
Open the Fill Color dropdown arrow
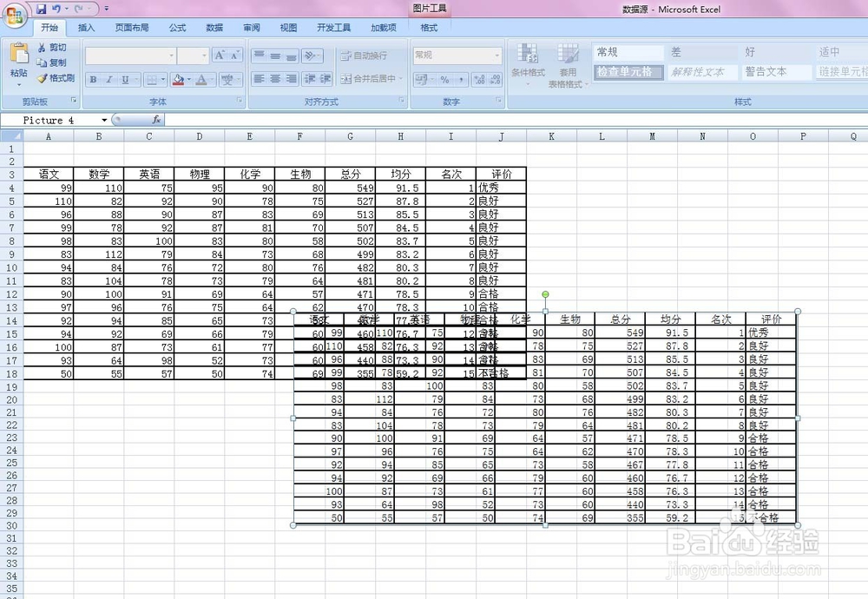click(187, 79)
